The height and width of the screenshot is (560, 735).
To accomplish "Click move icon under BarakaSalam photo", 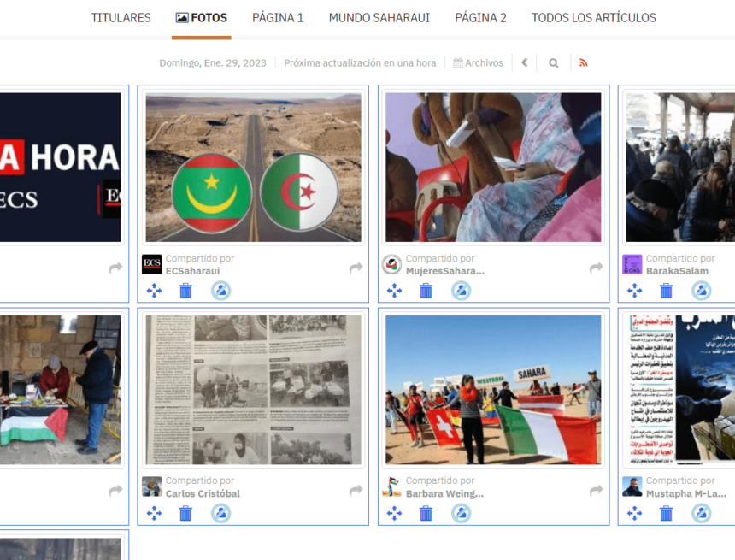I will 634,291.
